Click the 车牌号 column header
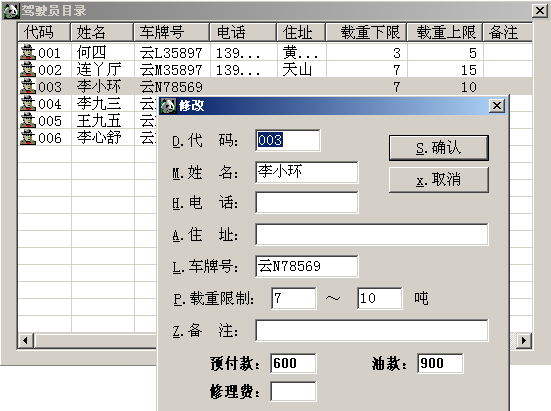The image size is (551, 411). (x=171, y=32)
